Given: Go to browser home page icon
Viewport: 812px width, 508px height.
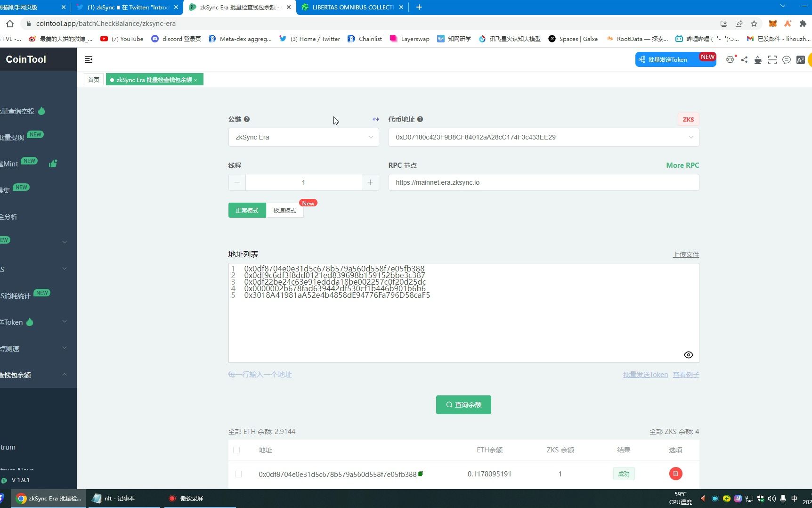Looking at the screenshot, I should [10, 24].
